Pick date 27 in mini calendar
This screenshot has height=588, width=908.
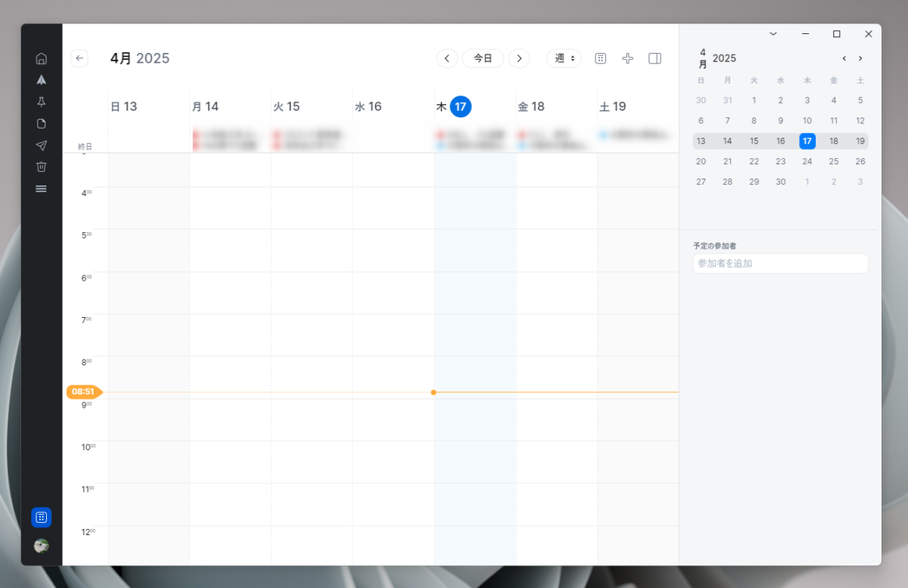(x=701, y=182)
